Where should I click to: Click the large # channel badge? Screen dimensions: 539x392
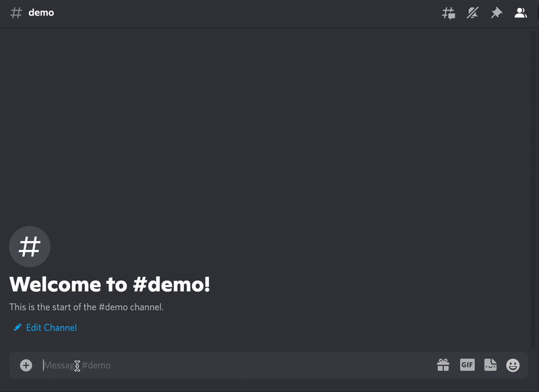coord(29,247)
